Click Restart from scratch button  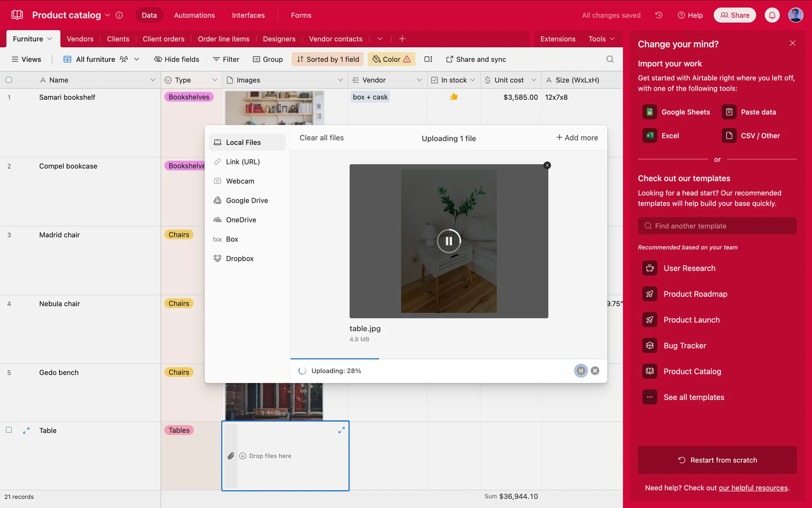click(717, 460)
